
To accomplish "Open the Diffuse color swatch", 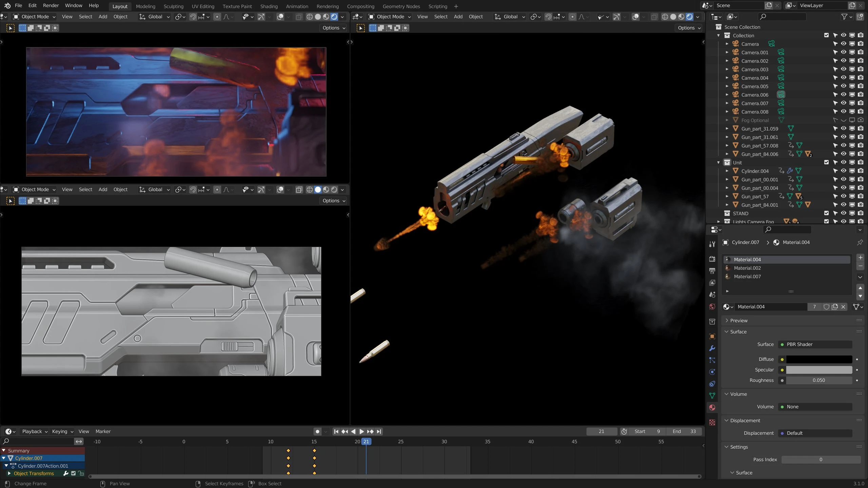I will [x=819, y=359].
